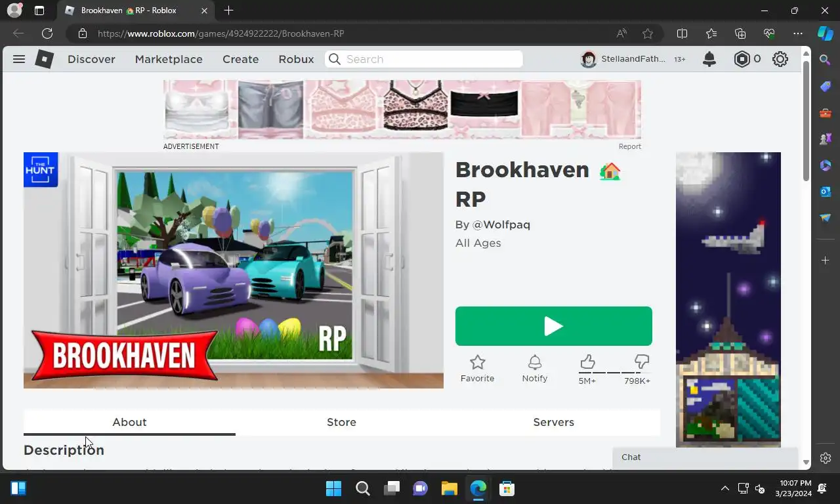Add a new Edge sidebar app
Screen dimensions: 840x504
click(826, 261)
